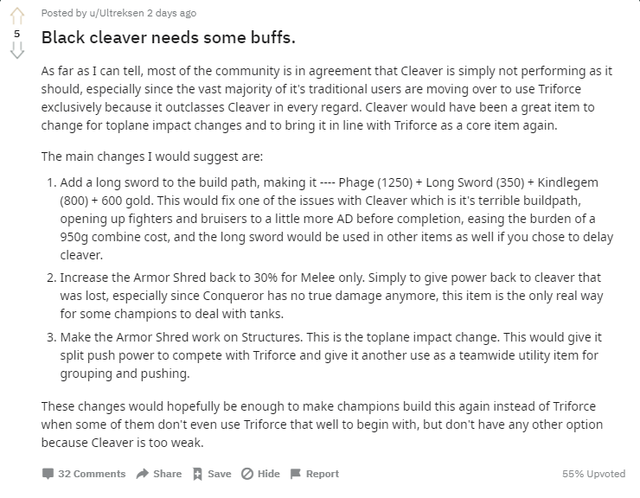Upvote the Black cleaver post
This screenshot has height=498, width=640.
pyautogui.click(x=16, y=15)
